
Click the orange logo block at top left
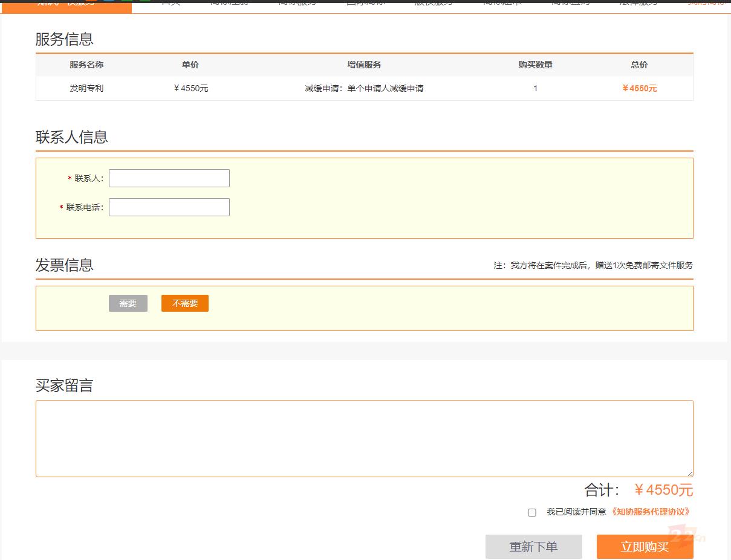point(67,5)
